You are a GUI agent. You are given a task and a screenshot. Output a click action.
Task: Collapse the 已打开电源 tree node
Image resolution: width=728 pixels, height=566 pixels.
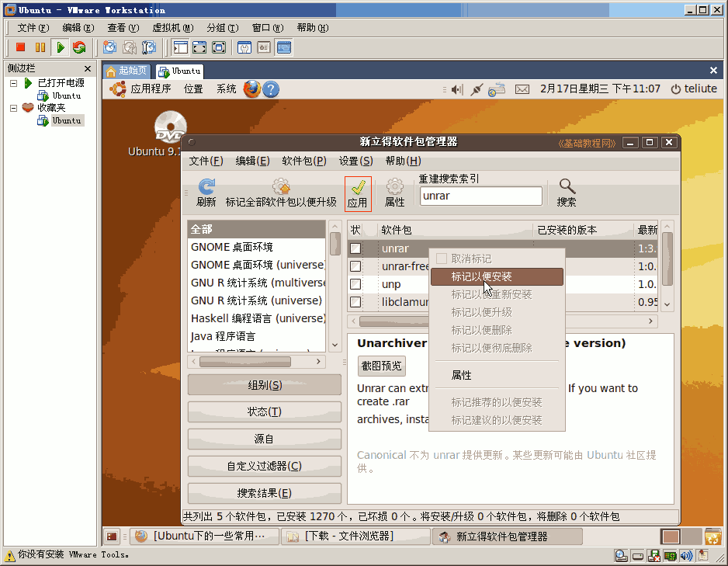14,83
